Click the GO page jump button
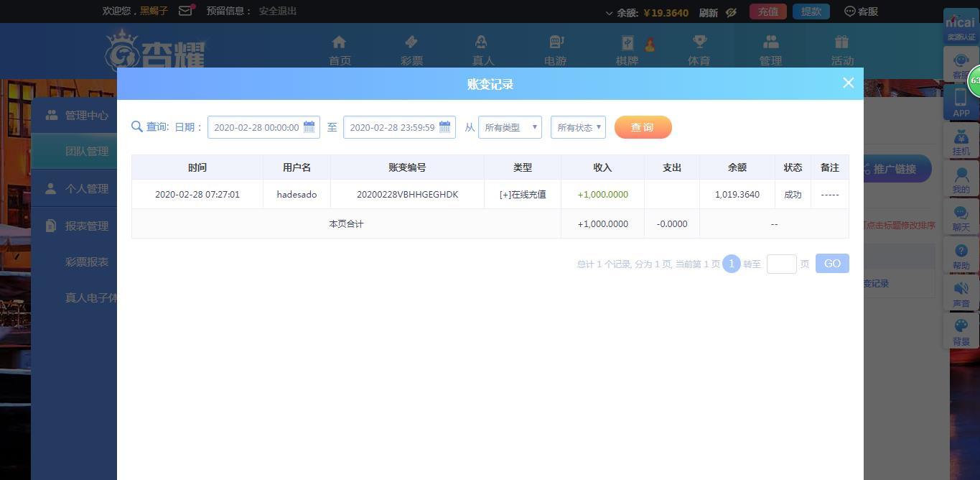980x480 pixels. (832, 264)
